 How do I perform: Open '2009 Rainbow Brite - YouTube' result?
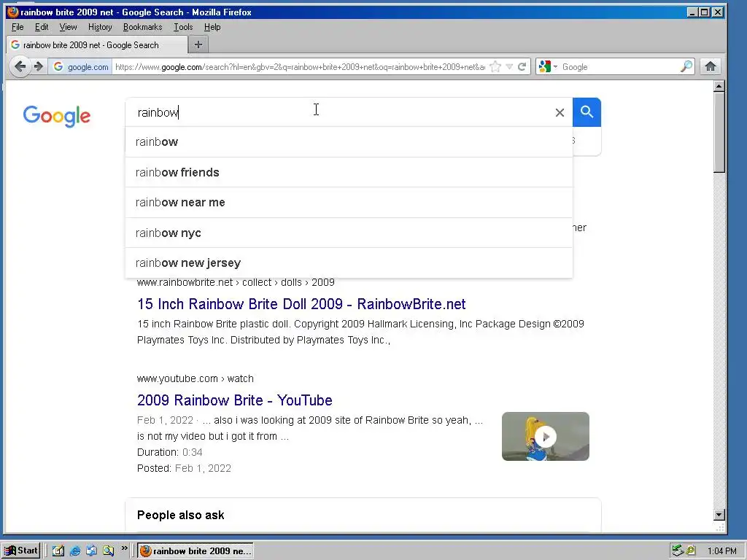coord(234,400)
